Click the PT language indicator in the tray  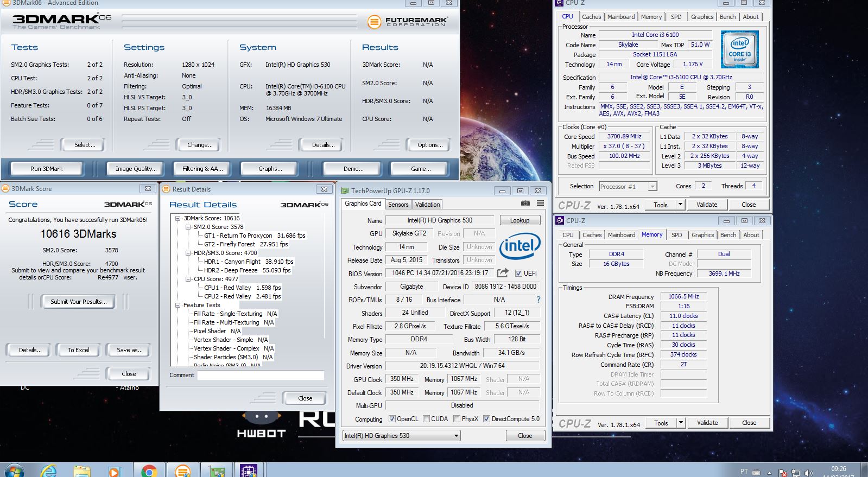tap(744, 471)
